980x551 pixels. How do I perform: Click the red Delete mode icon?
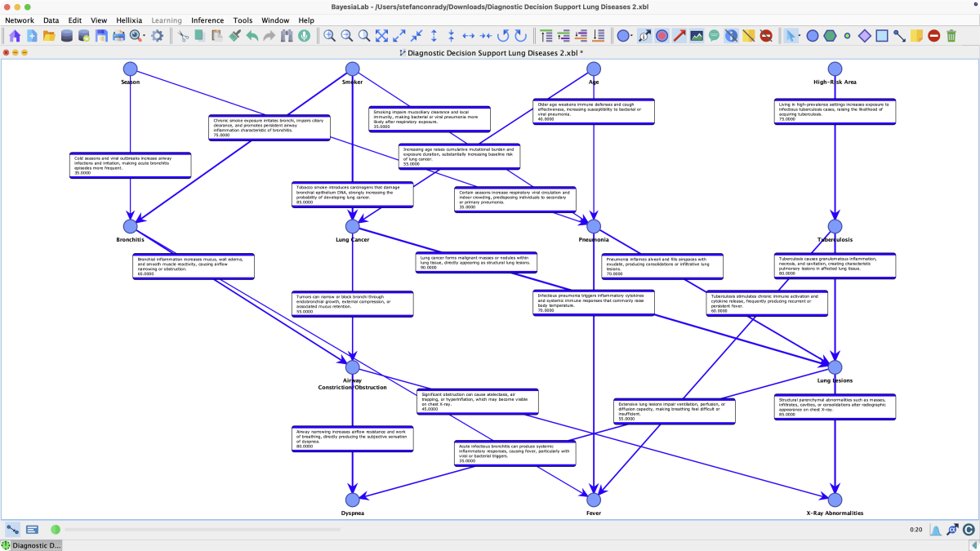(x=933, y=36)
